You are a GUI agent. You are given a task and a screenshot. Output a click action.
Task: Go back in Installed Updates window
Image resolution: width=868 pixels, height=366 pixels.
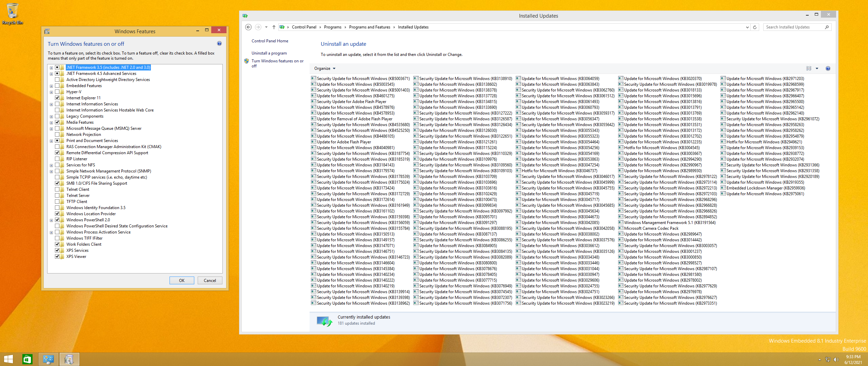pyautogui.click(x=248, y=27)
